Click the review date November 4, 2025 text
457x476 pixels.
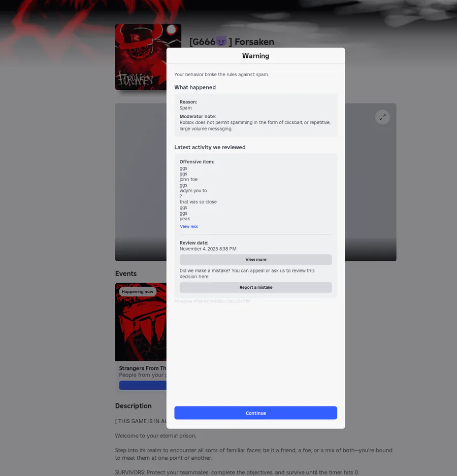click(x=208, y=249)
